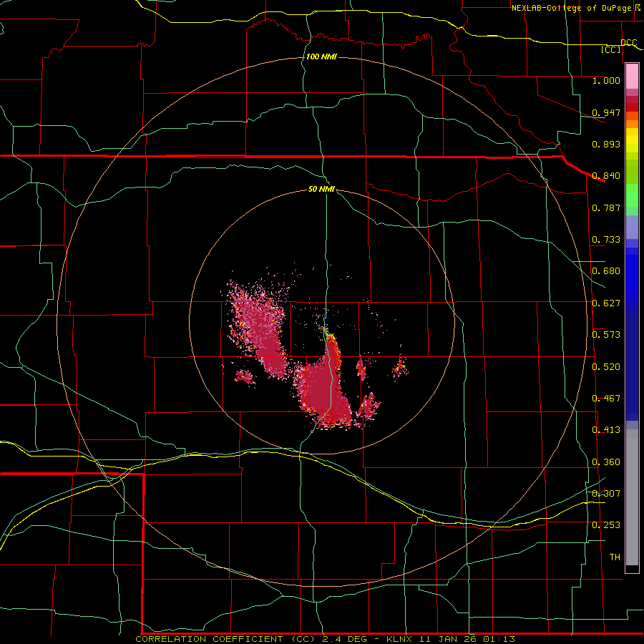The width and height of the screenshot is (644, 644).
Task: Click the 100 NMI range ring label
Action: click(321, 57)
